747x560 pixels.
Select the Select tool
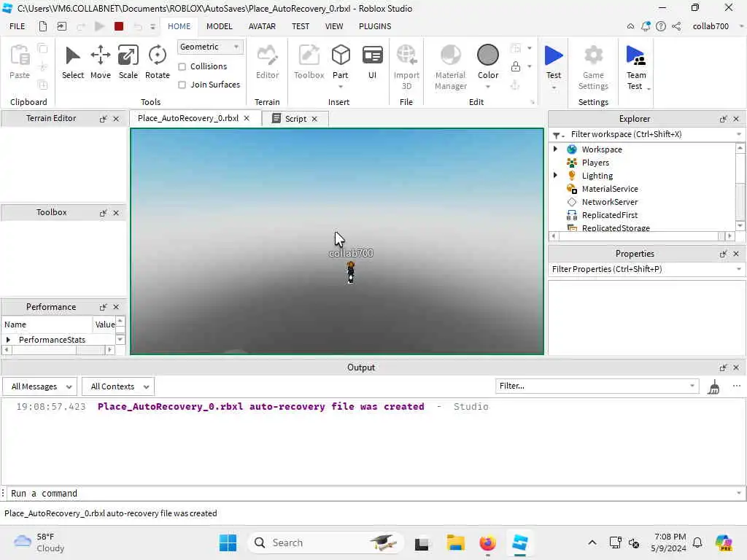point(72,62)
